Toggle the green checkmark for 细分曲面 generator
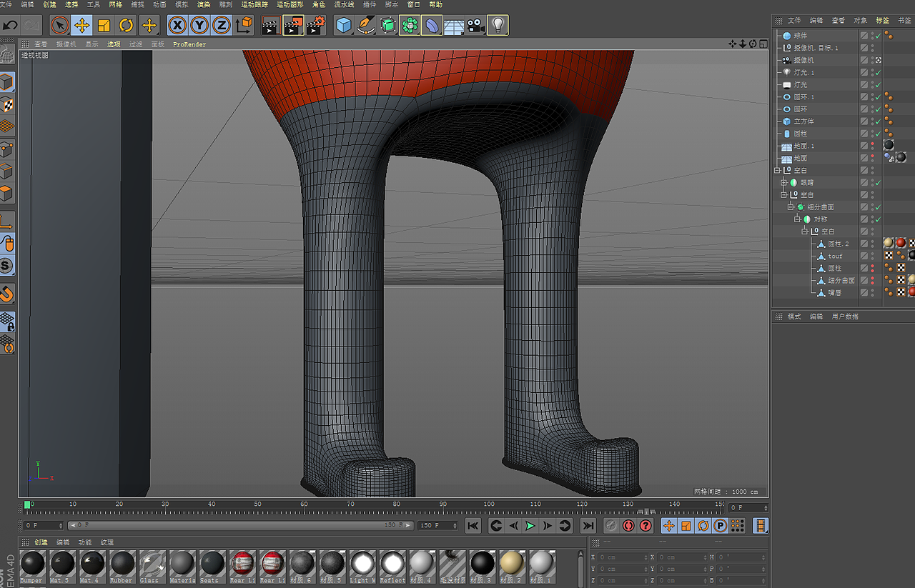 coord(878,207)
